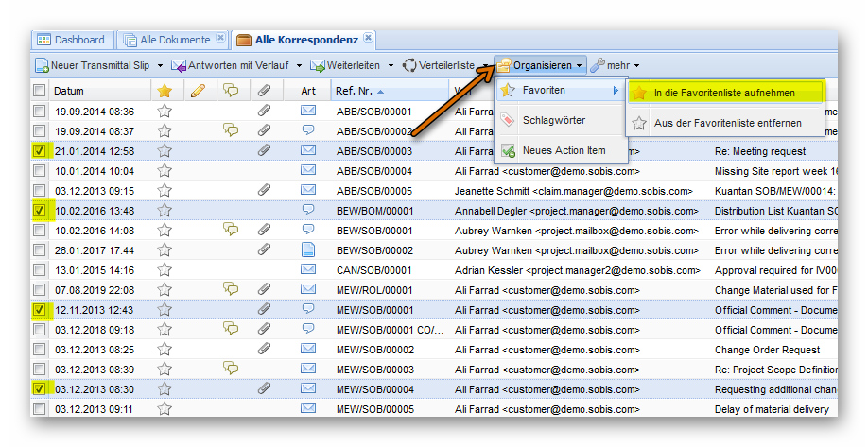The height and width of the screenshot is (447, 868).
Task: Uncheck the checkbox for 21.01.2014 12:58 row
Action: 39,150
